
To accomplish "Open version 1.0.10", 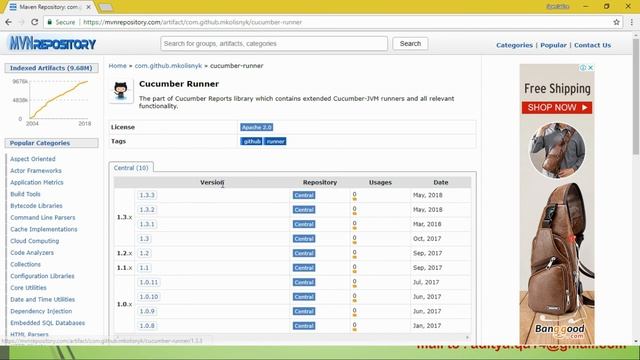I will coord(149,297).
